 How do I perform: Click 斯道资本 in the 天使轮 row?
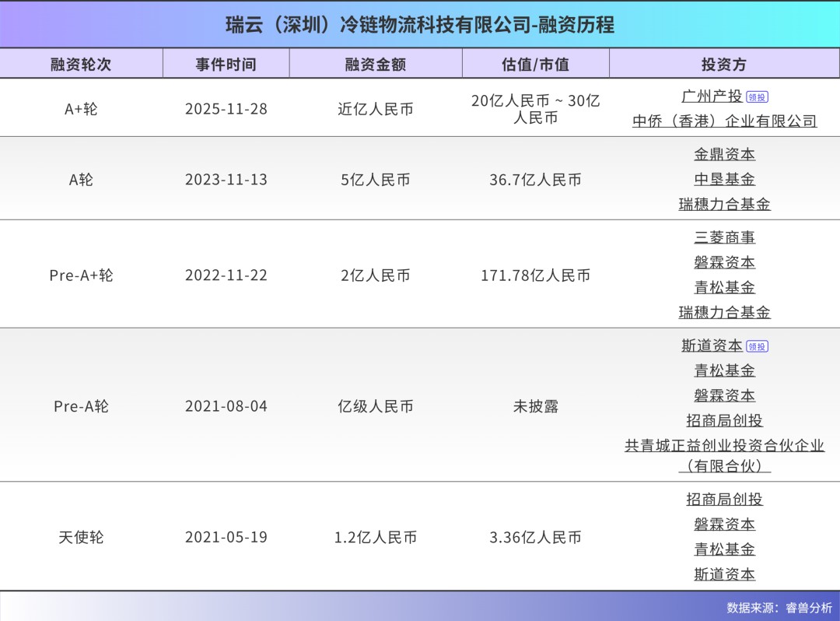725,574
